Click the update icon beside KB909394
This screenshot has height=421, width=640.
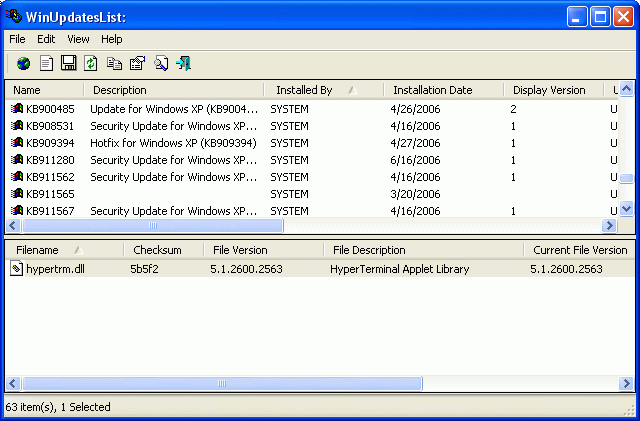coord(17,143)
